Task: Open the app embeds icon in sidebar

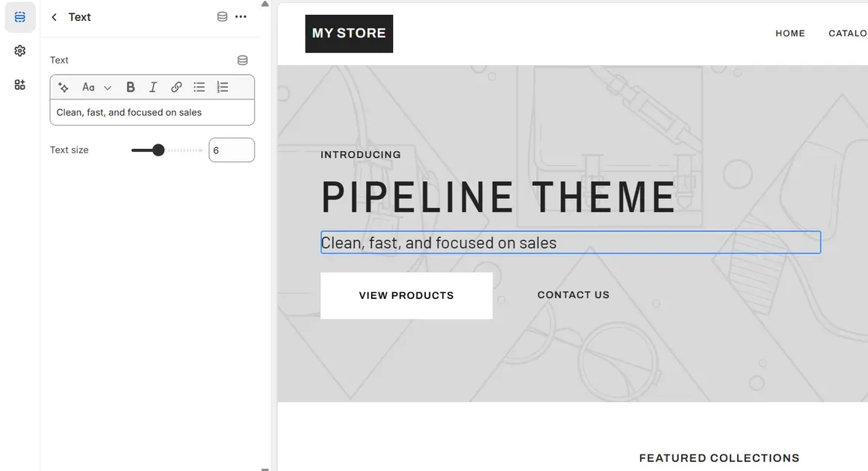Action: tap(20, 84)
